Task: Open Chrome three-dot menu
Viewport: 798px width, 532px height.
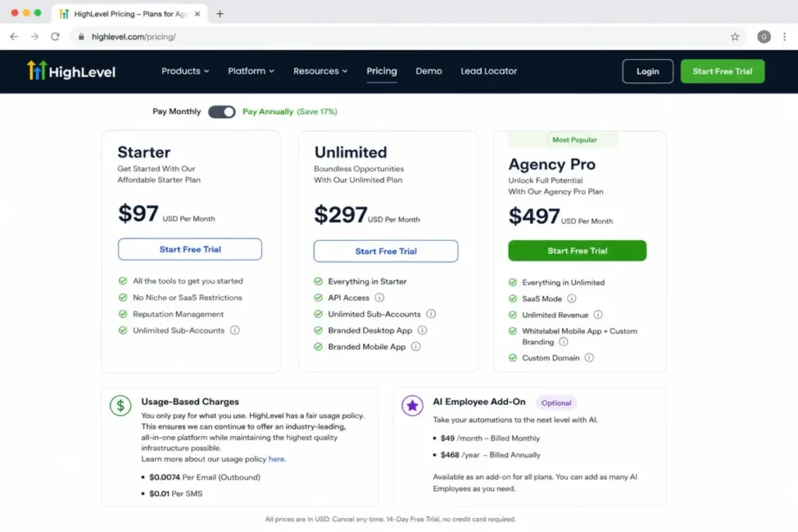Action: (x=784, y=37)
